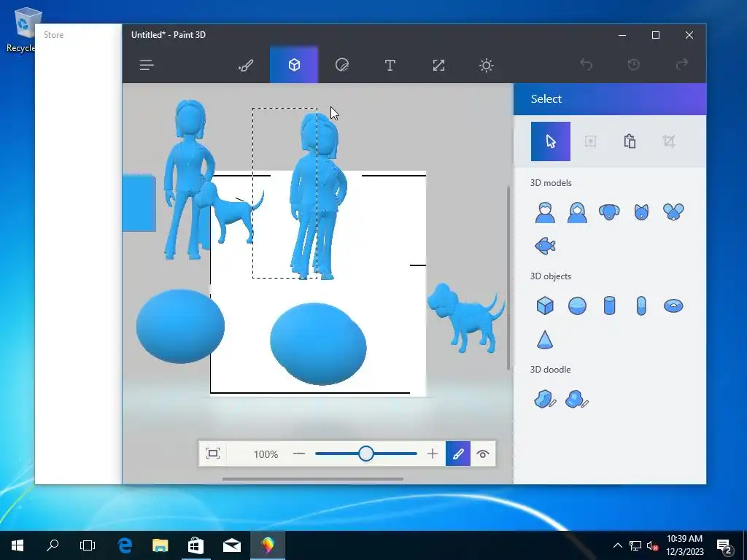The image size is (747, 560).
Task: Click the Redo arrow
Action: pyautogui.click(x=682, y=64)
